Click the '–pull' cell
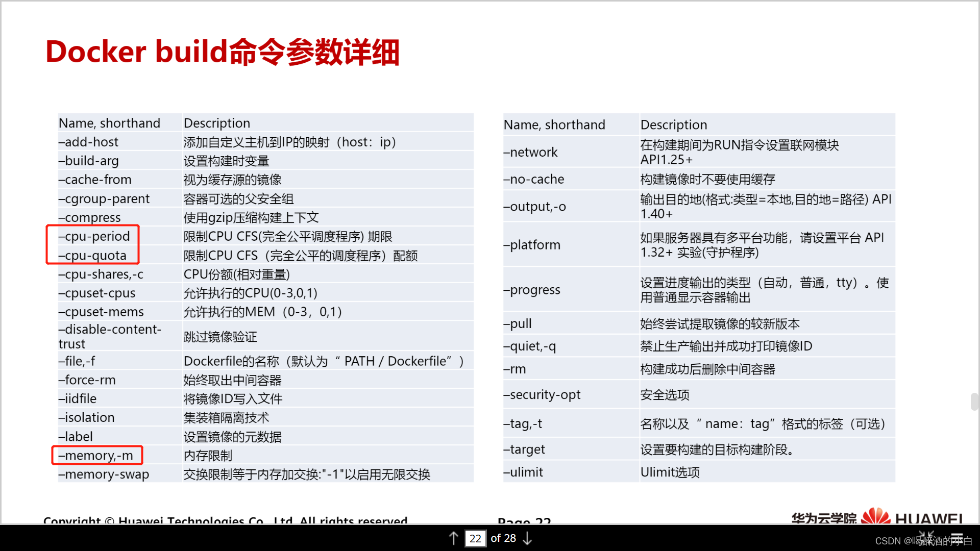This screenshot has height=551, width=980. tap(571, 323)
